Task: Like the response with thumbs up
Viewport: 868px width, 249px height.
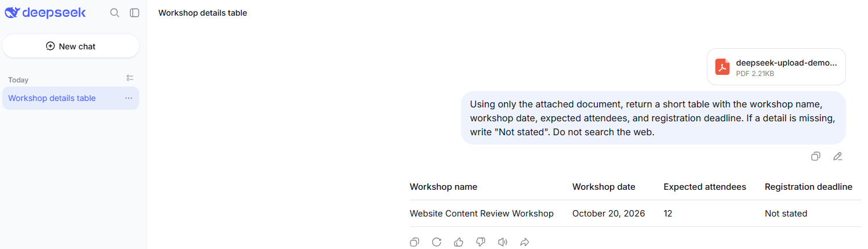Action: tap(459, 242)
